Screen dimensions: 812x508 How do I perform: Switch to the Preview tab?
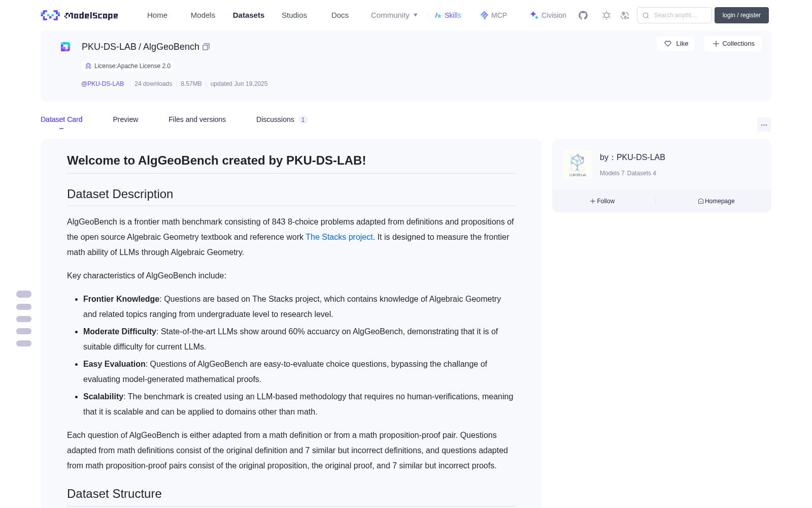[x=125, y=119]
